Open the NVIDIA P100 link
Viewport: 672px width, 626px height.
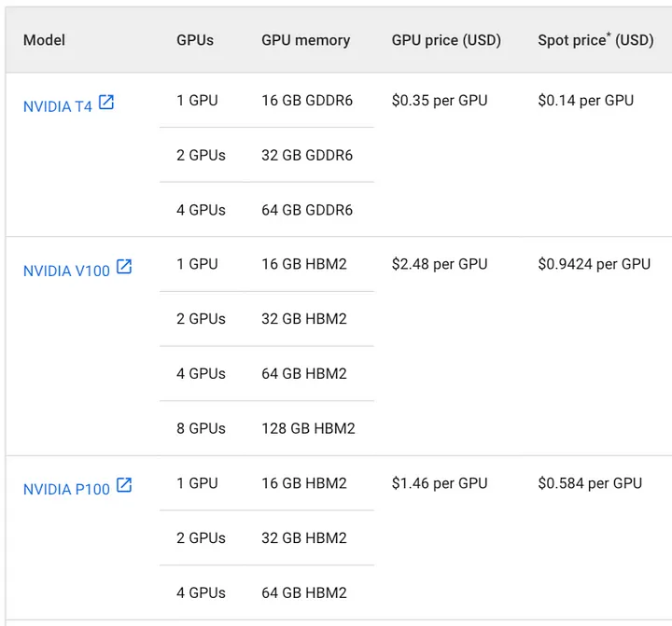pyautogui.click(x=66, y=489)
